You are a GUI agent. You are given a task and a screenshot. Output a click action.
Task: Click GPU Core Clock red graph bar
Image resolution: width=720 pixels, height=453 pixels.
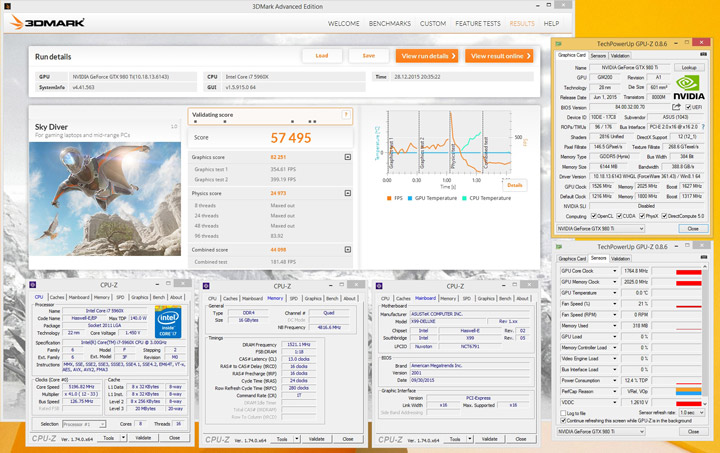tap(688, 272)
